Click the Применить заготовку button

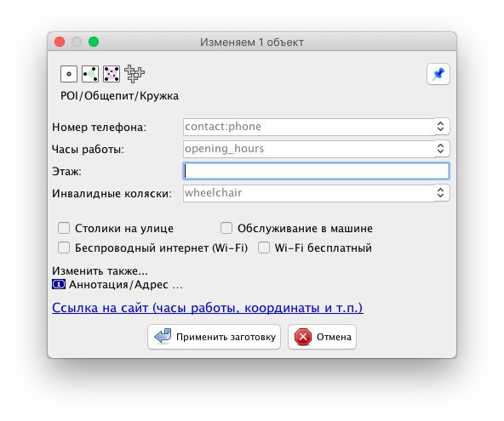(214, 337)
